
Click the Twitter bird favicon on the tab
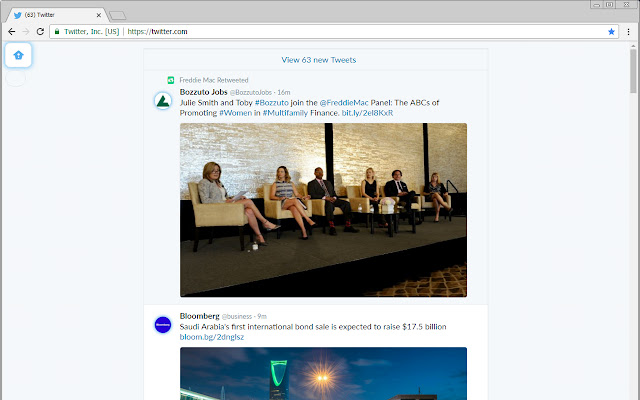(x=18, y=15)
